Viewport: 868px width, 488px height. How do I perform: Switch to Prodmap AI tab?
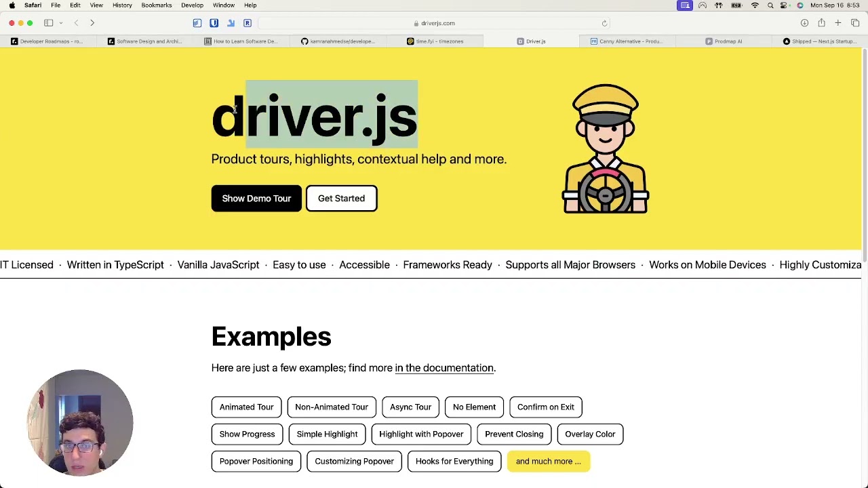tap(724, 41)
